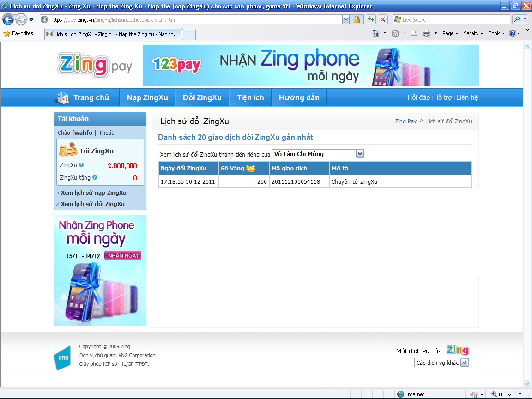Screen dimensions: 532x399
Task: Open the Safety menu
Action: click(x=473, y=33)
